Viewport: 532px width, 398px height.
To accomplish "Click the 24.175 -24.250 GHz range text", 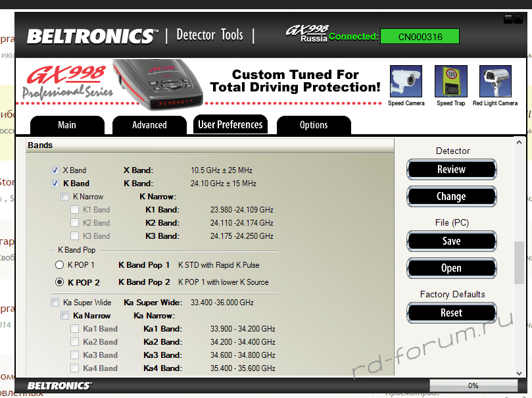I will click(x=241, y=236).
